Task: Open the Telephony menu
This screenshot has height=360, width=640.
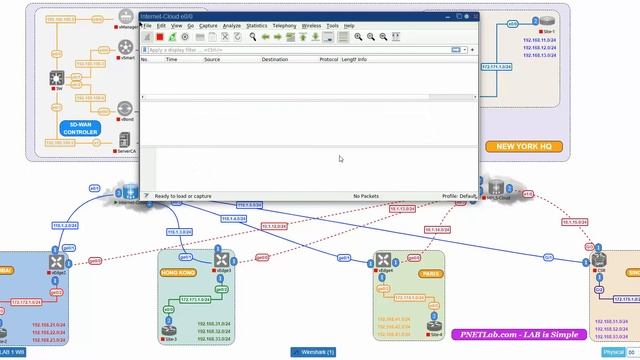Action: [284, 26]
